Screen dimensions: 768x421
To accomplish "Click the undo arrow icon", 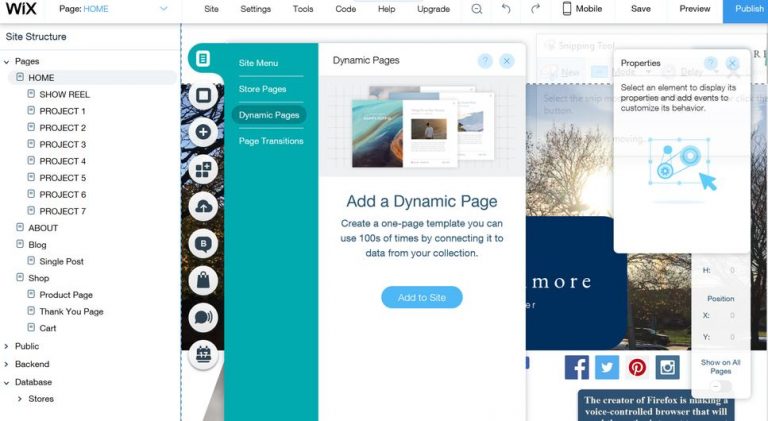I will (506, 9).
